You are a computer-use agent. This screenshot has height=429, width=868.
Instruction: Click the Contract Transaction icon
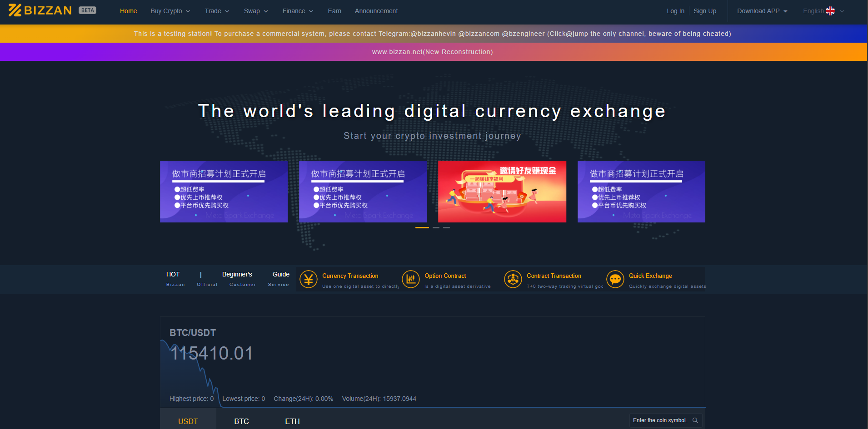pos(513,279)
